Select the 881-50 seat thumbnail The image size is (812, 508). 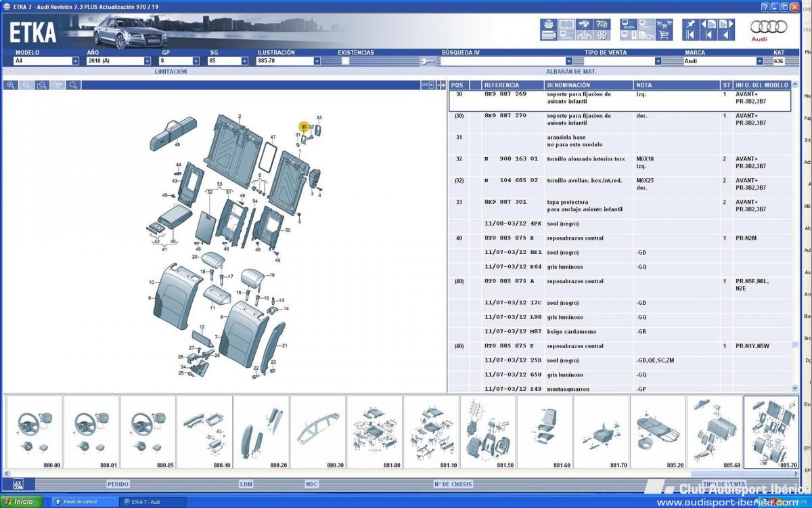[x=488, y=432]
